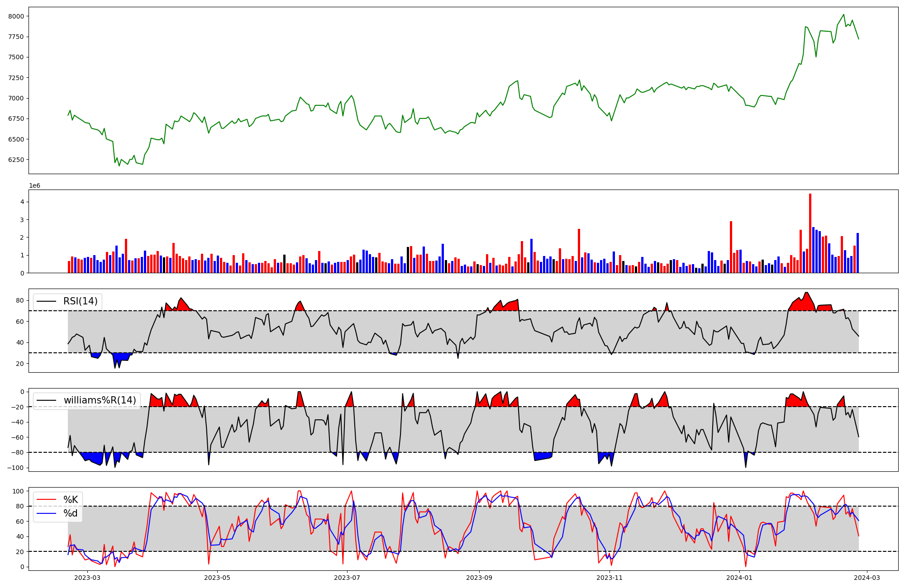Click the 2023-05 x-axis date label
Image resolution: width=905 pixels, height=588 pixels.
point(217,578)
